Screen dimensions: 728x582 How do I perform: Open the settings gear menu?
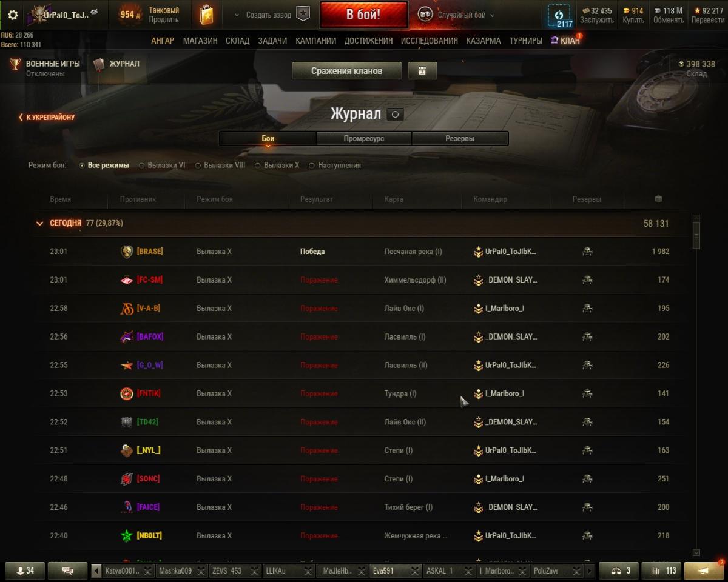tap(13, 15)
